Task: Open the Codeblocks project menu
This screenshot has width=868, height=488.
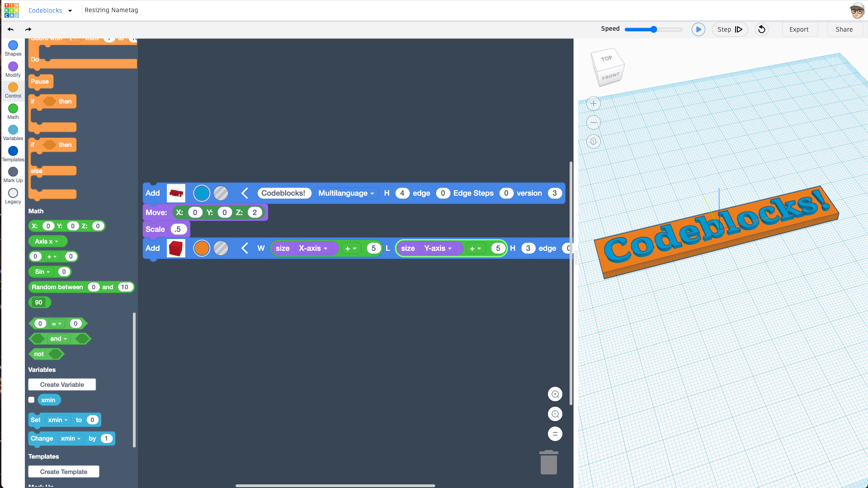Action: pyautogui.click(x=50, y=10)
